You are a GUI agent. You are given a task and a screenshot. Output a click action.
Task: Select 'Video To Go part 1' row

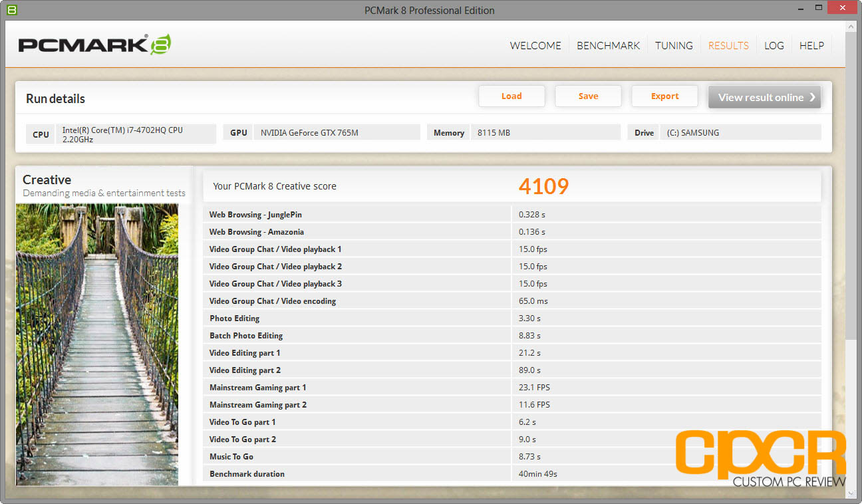coord(512,422)
